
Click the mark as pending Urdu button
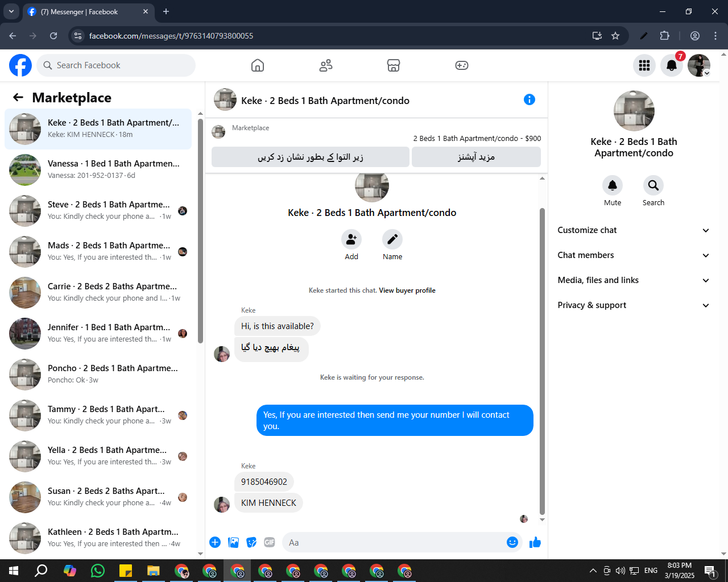pyautogui.click(x=311, y=157)
